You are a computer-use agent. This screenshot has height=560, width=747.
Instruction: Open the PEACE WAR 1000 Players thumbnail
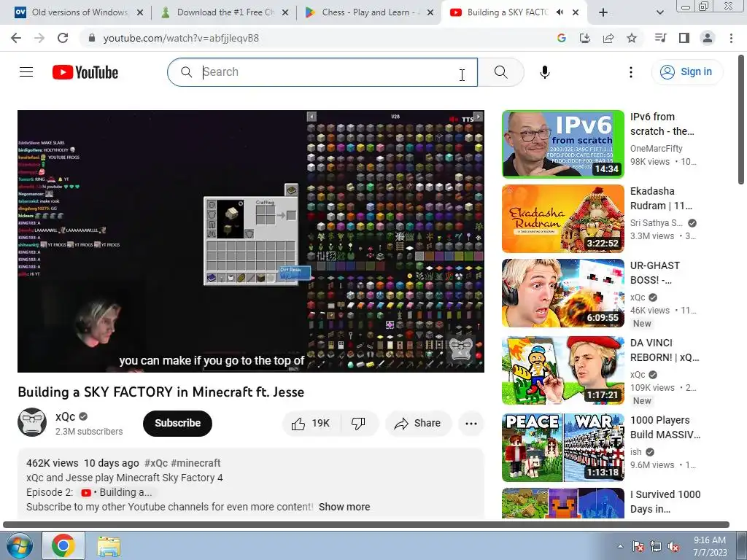pos(562,448)
